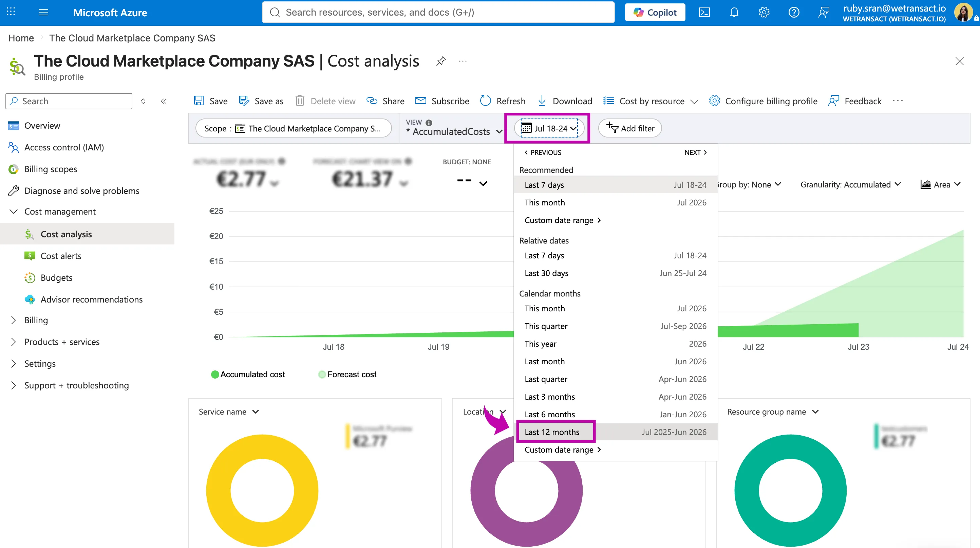
Task: Go to PREVIOUS date period
Action: (x=543, y=152)
